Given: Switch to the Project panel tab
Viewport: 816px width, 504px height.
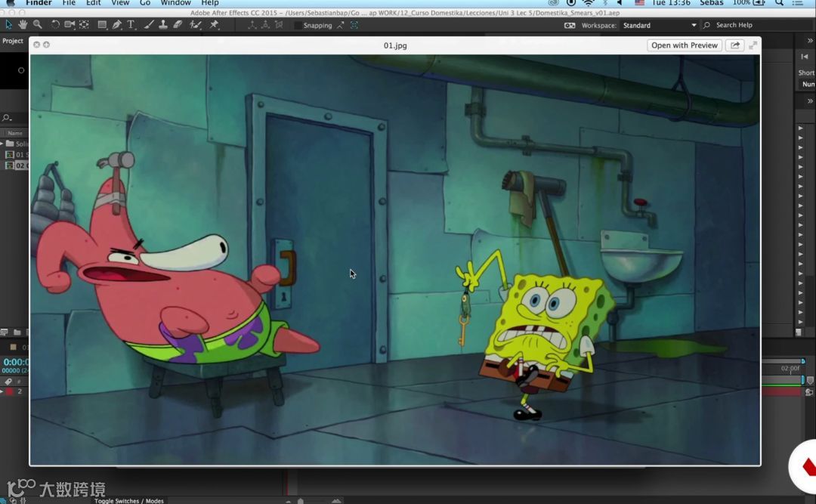Looking at the screenshot, I should pos(13,41).
